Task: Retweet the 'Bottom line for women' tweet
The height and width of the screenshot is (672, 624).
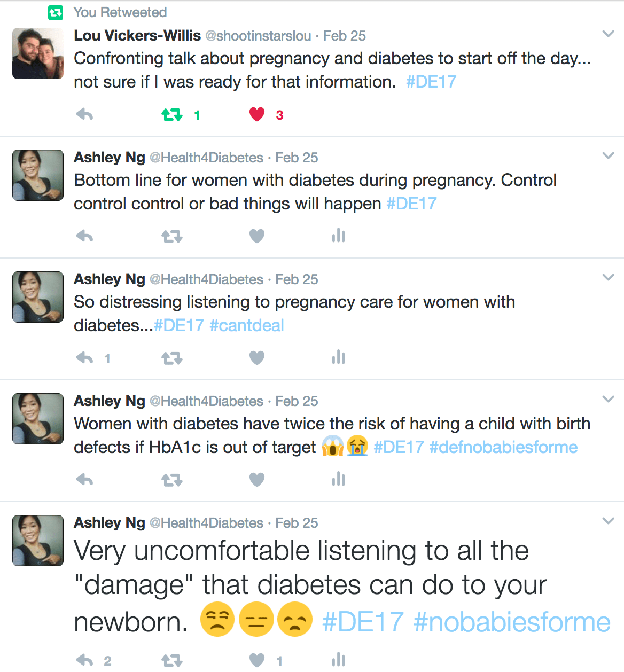Action: click(171, 236)
